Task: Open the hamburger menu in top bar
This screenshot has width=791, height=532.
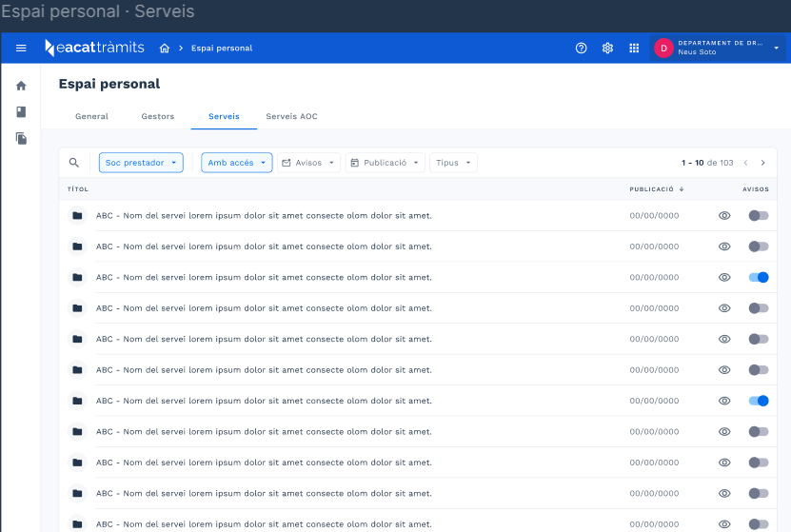Action: 21,49
